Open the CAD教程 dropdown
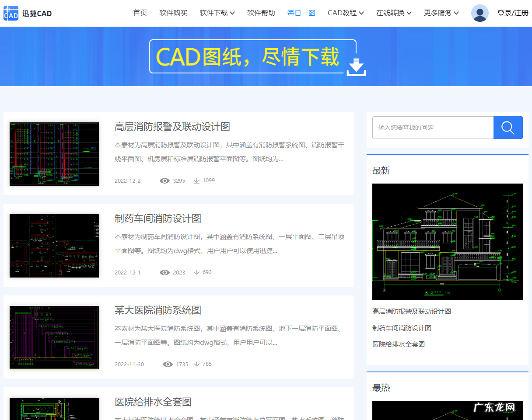532x420 pixels. pyautogui.click(x=346, y=13)
